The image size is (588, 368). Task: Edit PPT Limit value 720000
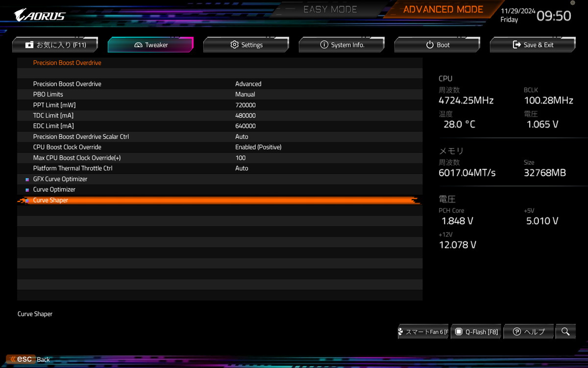(x=245, y=105)
